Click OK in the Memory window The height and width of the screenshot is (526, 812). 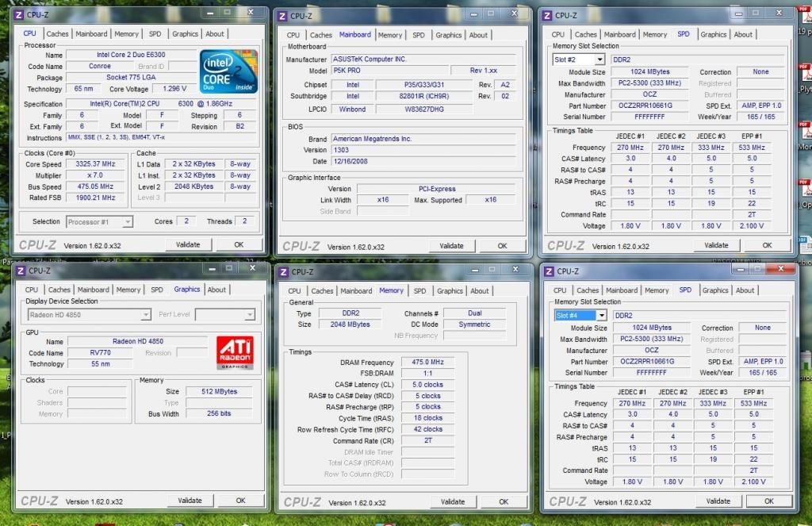point(503,501)
